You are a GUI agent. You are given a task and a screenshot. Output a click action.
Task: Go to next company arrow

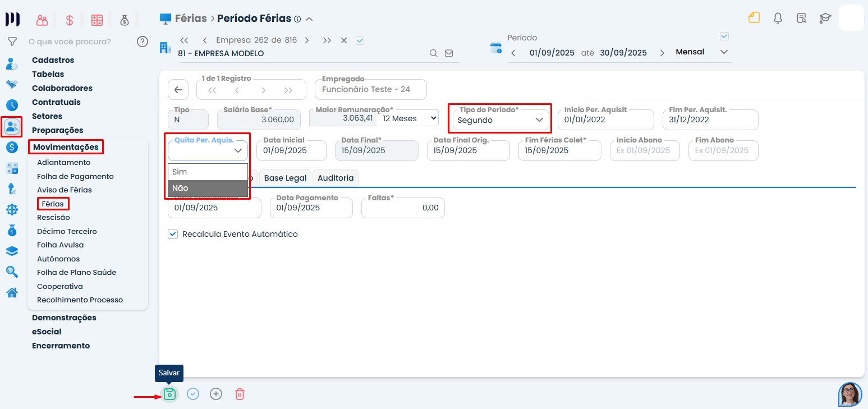tap(307, 40)
